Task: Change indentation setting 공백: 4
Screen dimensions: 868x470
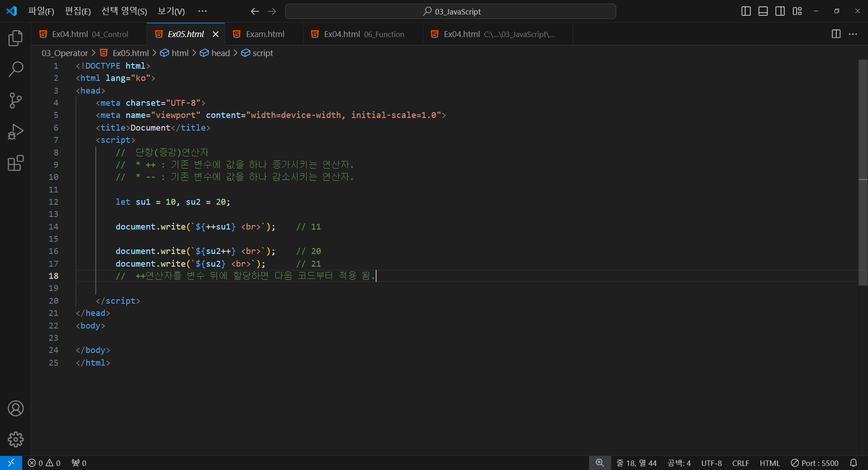Action: click(679, 463)
